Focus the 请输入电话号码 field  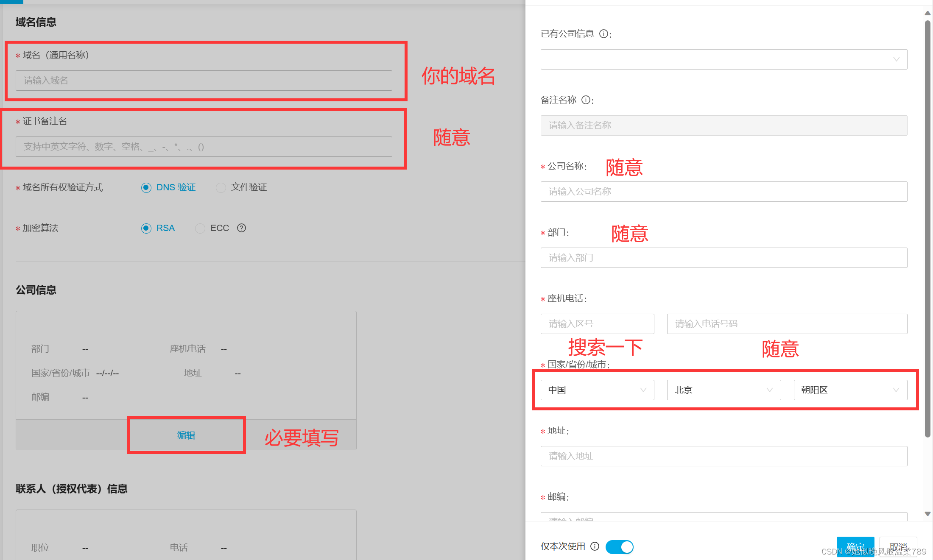(787, 324)
